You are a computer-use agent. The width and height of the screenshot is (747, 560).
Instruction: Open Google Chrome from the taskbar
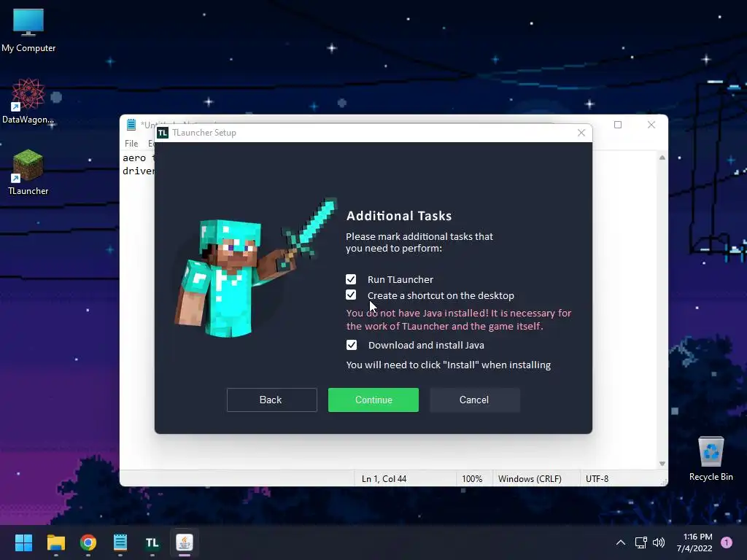(x=88, y=542)
